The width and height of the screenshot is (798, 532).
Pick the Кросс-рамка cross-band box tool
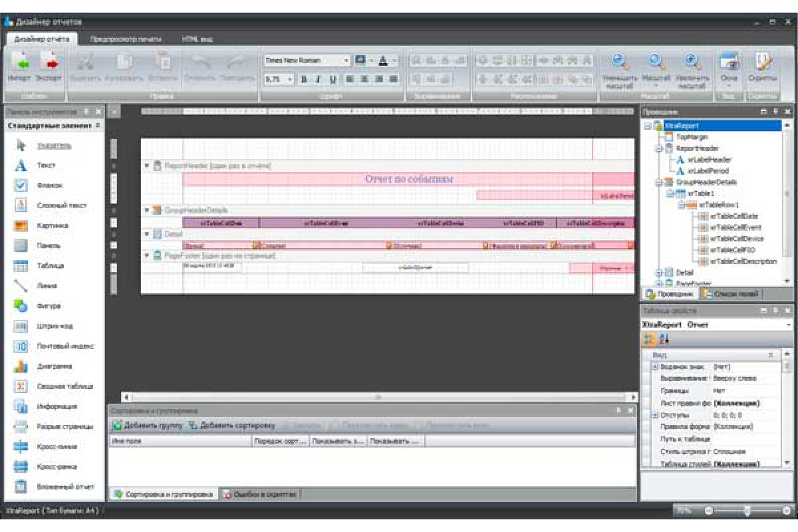tap(58, 467)
